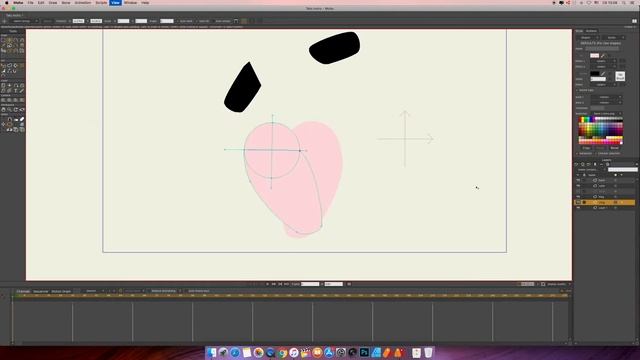Screen dimensions: 640x360
Task: Select the Zoom Workspace magnifier tool
Action: 9,110
